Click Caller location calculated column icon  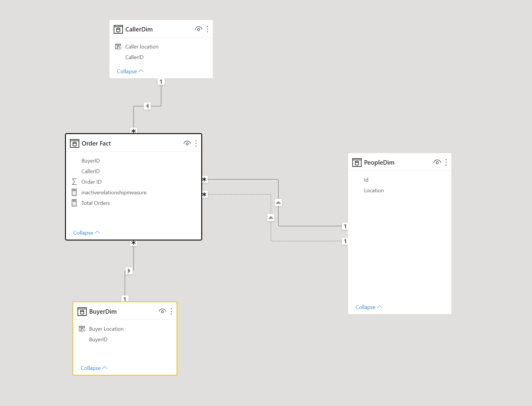coord(118,47)
